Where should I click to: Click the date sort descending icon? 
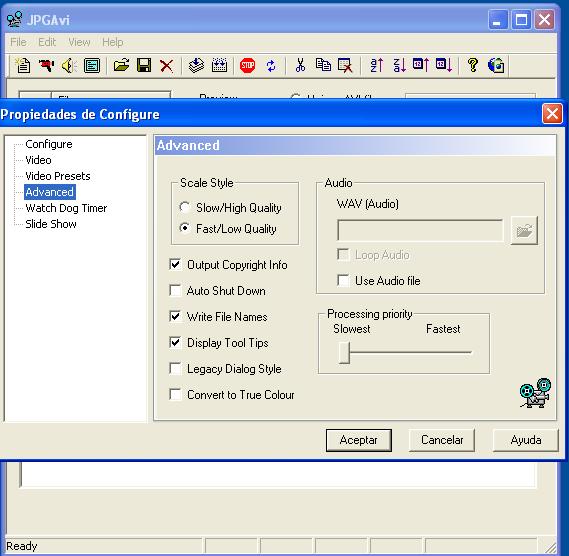[444, 66]
